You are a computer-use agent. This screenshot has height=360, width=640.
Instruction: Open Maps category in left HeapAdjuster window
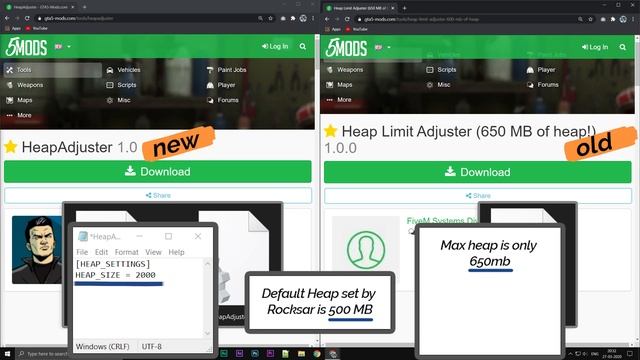[x=19, y=100]
